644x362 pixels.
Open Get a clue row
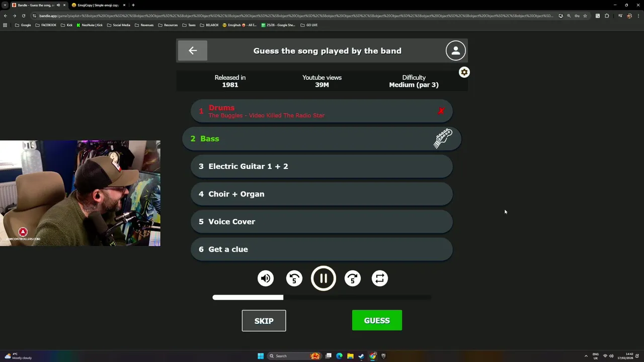coord(321,249)
